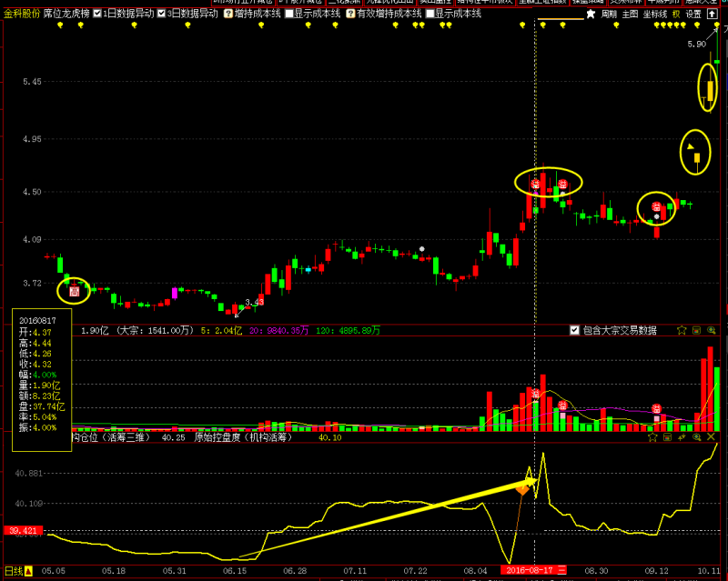Screen dimensions: 728x581
Task: Click the star favorite icon in top toolbar
Action: click(591, 14)
